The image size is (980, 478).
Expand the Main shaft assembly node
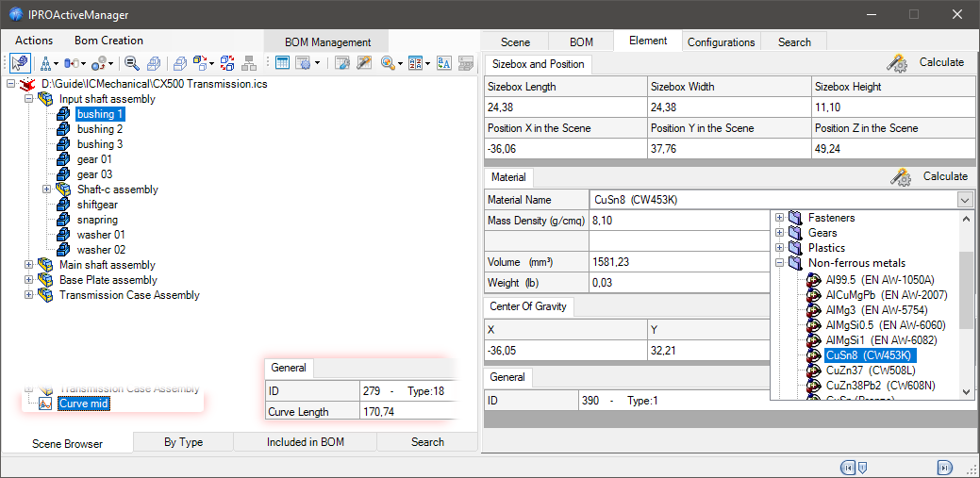coord(28,265)
